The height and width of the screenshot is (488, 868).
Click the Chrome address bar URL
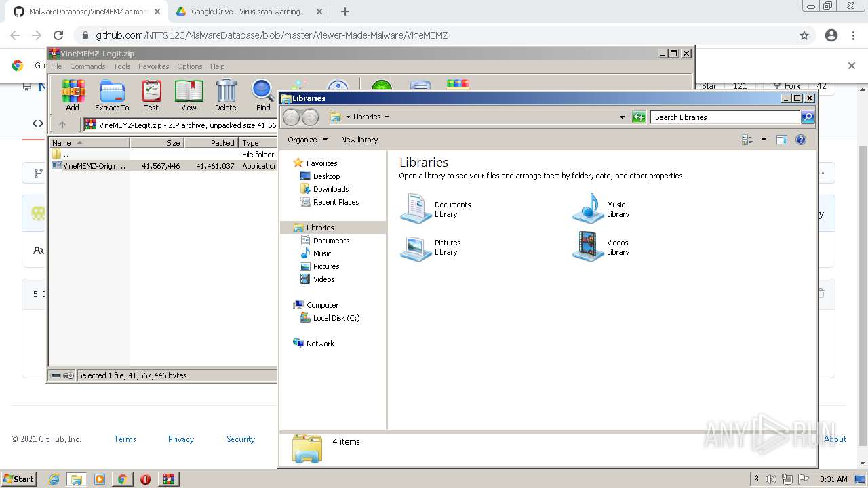pos(271,35)
